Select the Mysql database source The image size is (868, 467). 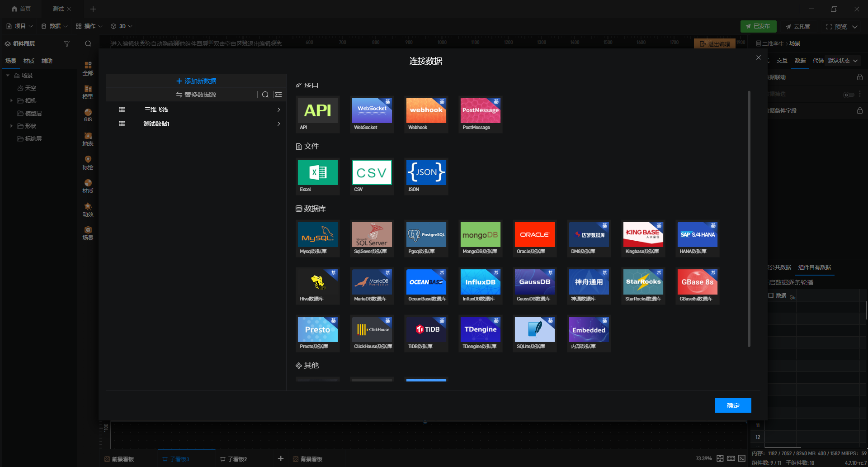318,238
